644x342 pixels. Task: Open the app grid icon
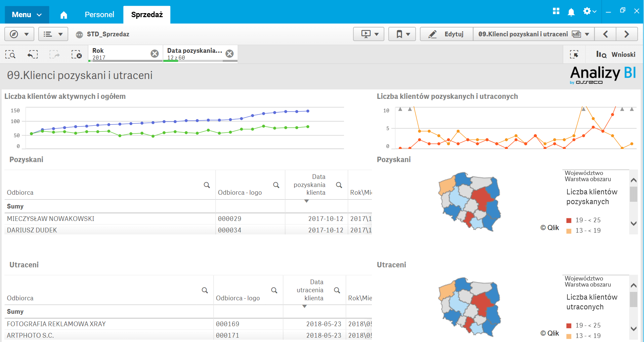click(556, 11)
